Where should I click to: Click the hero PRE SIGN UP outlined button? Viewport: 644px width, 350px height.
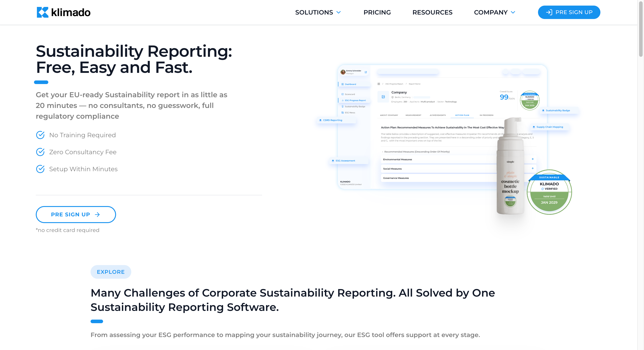click(x=76, y=214)
